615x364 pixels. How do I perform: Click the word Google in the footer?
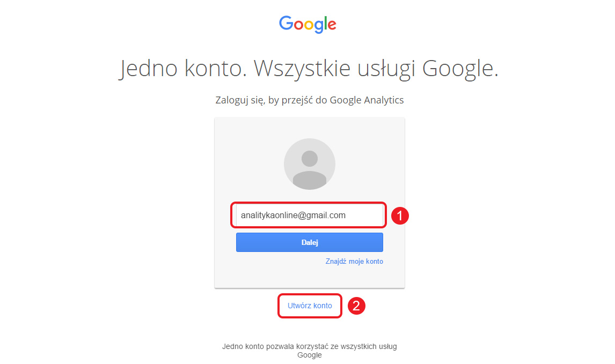coord(310,355)
